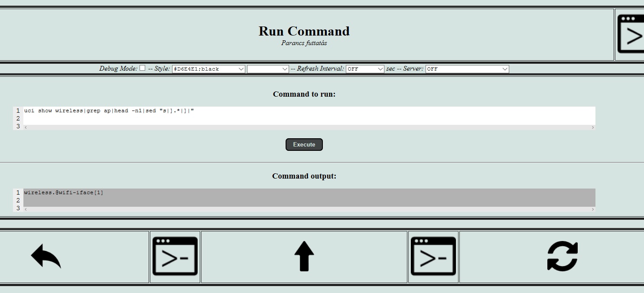
Task: Toggle the Debug Mode checkbox
Action: click(x=142, y=68)
